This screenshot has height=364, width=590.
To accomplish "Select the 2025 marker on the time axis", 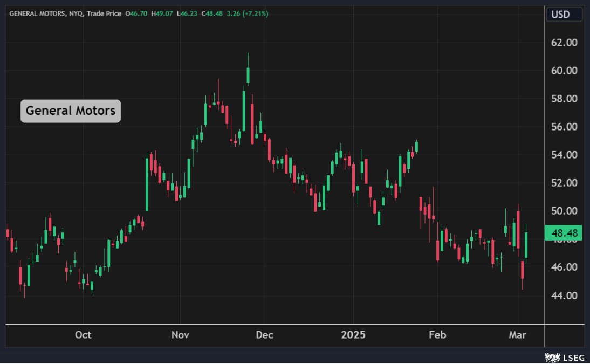I will pyautogui.click(x=353, y=335).
